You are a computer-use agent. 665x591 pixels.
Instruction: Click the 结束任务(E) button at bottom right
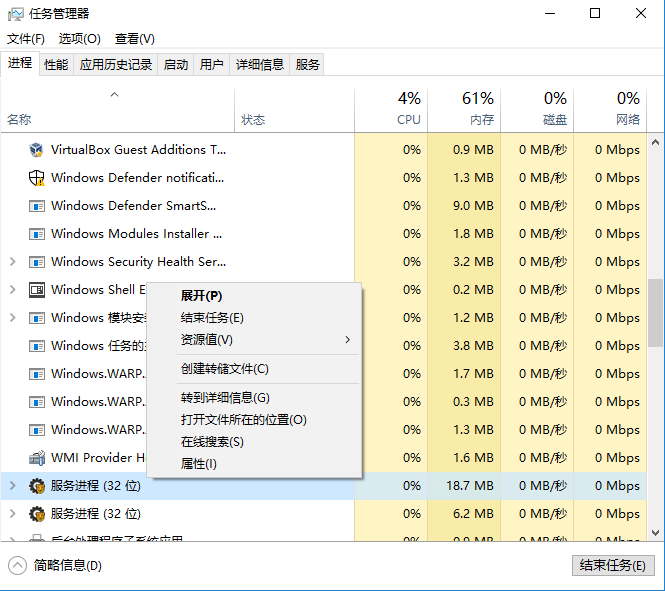613,565
